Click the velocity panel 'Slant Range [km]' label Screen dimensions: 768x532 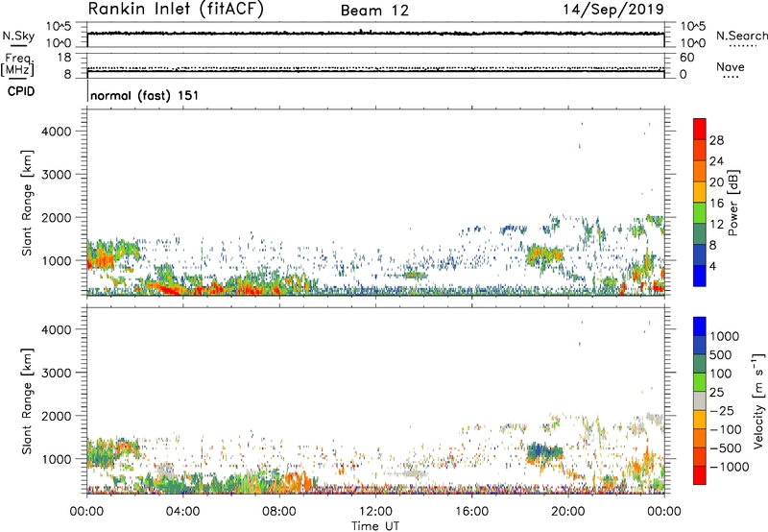tap(27, 401)
